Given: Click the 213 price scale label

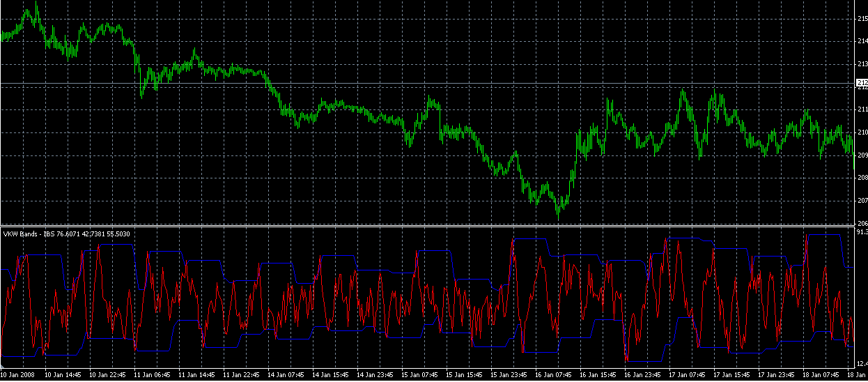Looking at the screenshot, I should [862, 65].
